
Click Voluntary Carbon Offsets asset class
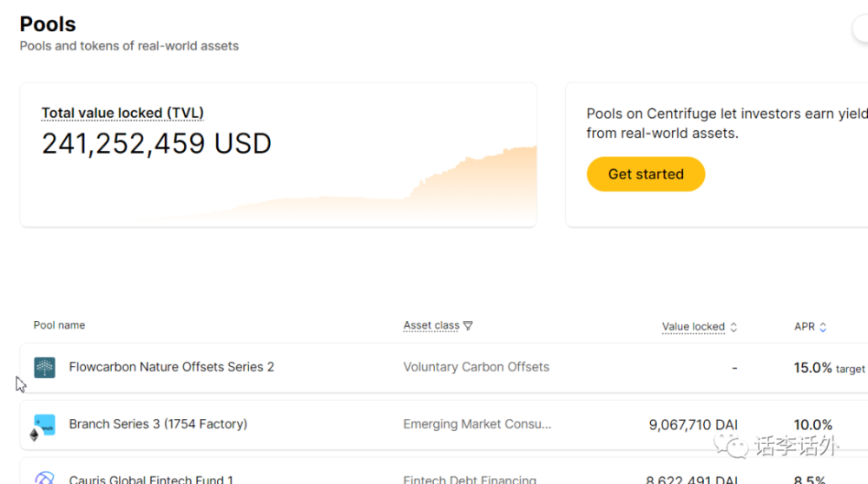click(x=476, y=367)
